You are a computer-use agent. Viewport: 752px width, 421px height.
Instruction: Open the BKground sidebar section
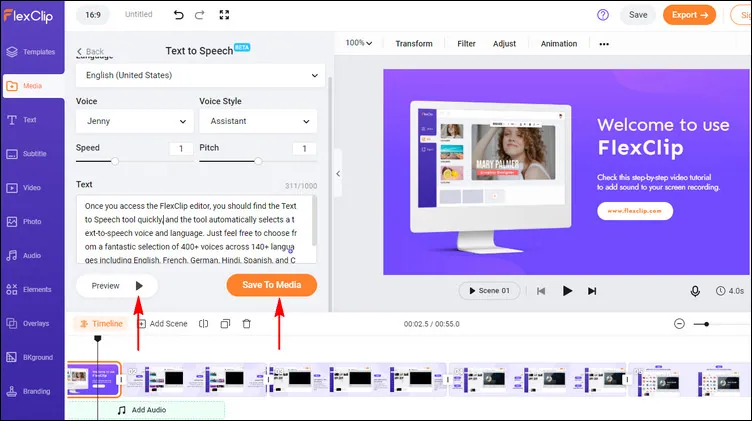[x=30, y=357]
